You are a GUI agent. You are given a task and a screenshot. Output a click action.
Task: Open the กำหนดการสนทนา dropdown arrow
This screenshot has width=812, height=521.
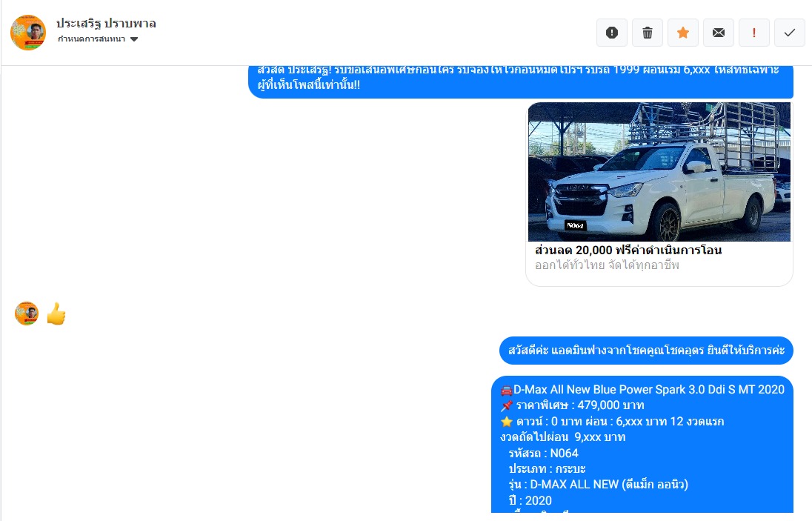(x=134, y=39)
